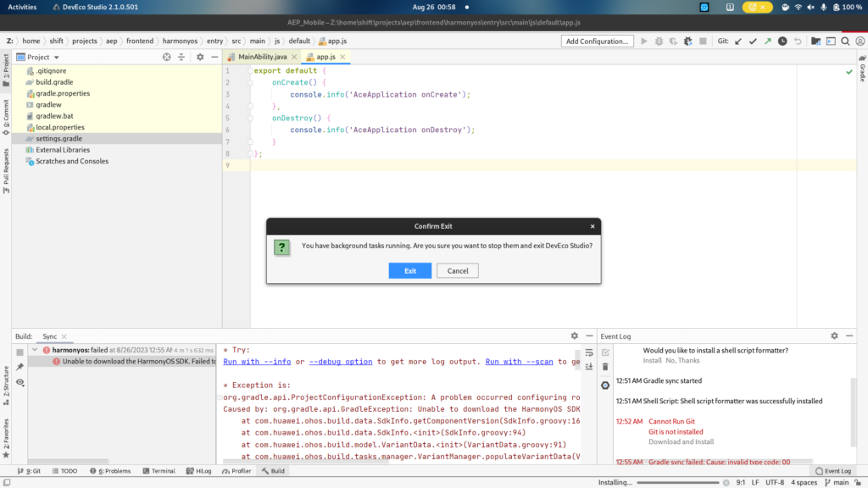Open Git history clock icon
Screen dimensions: 868x488
(x=782, y=41)
